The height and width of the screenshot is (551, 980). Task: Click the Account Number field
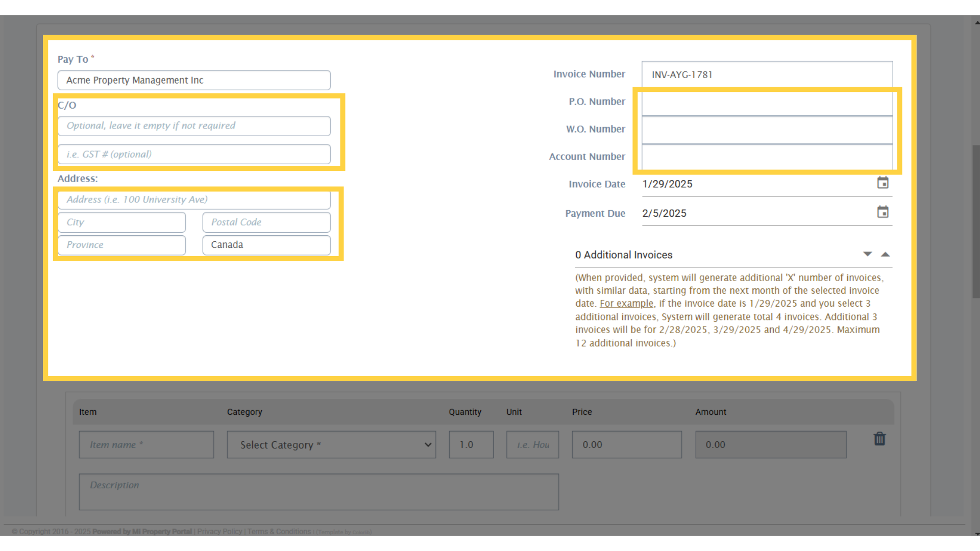[767, 157]
